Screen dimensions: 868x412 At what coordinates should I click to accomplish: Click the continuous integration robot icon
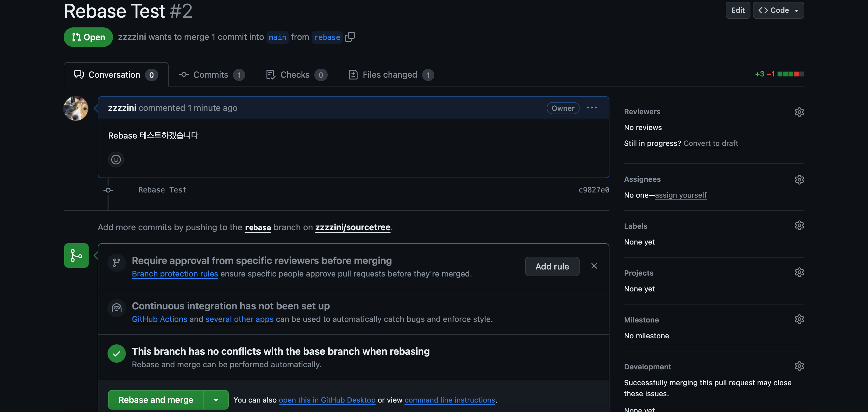point(117,308)
